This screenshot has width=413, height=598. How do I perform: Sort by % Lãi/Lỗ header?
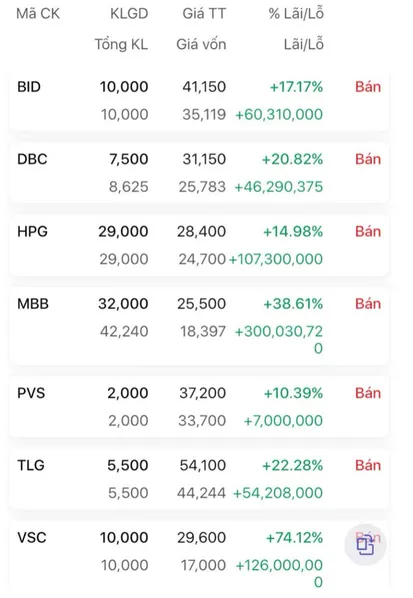(296, 14)
